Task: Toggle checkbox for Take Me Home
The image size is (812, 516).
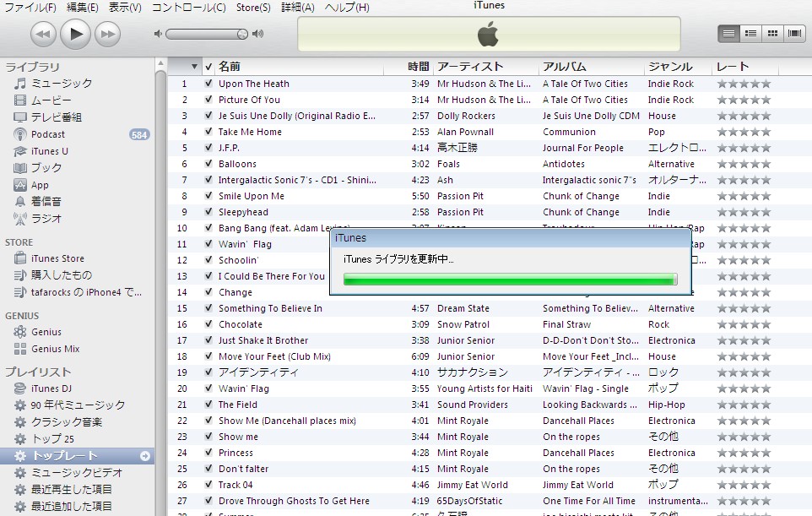Action: coord(208,132)
